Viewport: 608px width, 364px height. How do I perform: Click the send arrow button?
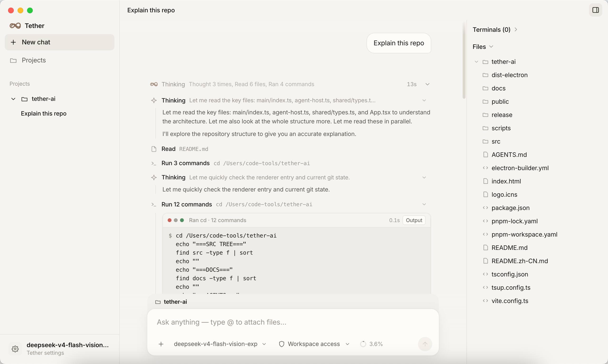click(425, 344)
